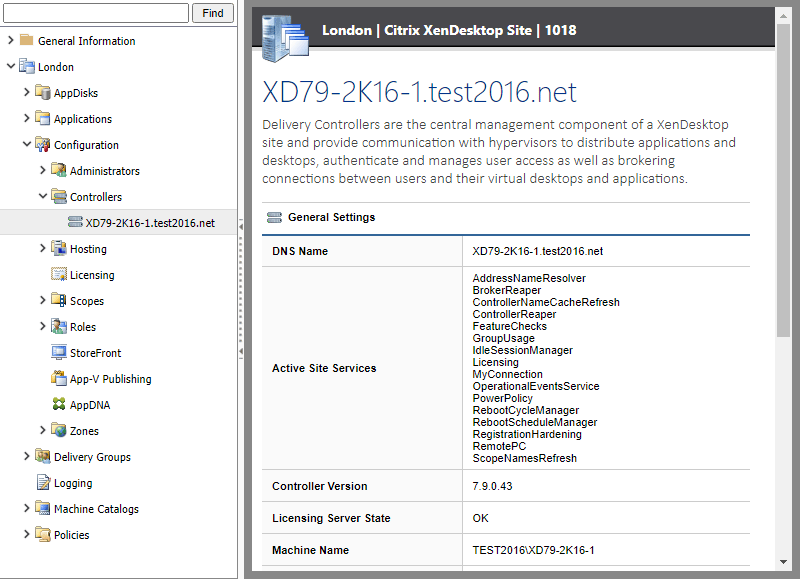Click the Roles icon
800x579 pixels.
pyautogui.click(x=59, y=326)
